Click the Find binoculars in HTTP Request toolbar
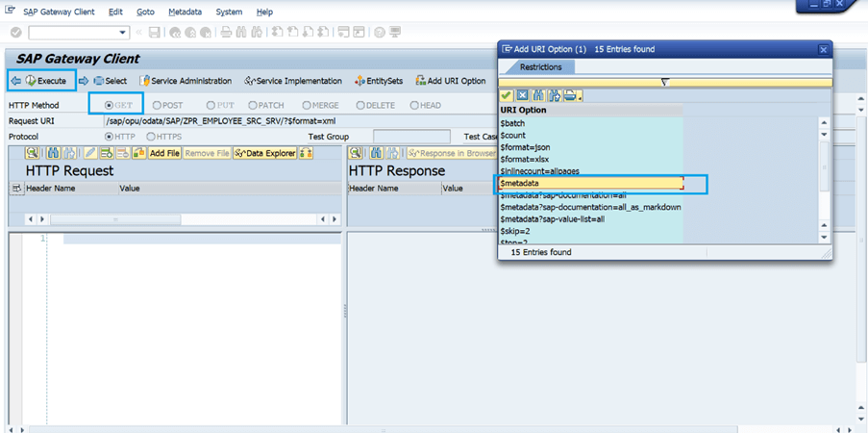The image size is (868, 433). (54, 152)
